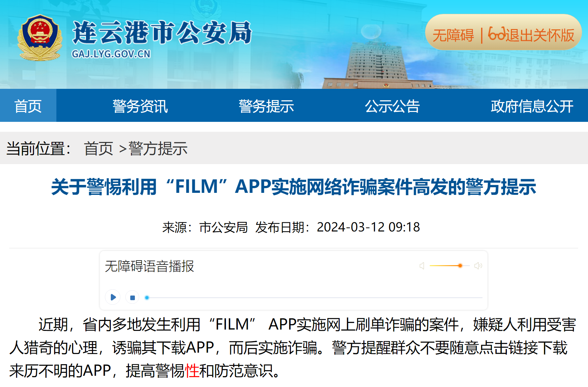Click the orange volume slider handle
This screenshot has width=588, height=387.
click(x=460, y=265)
